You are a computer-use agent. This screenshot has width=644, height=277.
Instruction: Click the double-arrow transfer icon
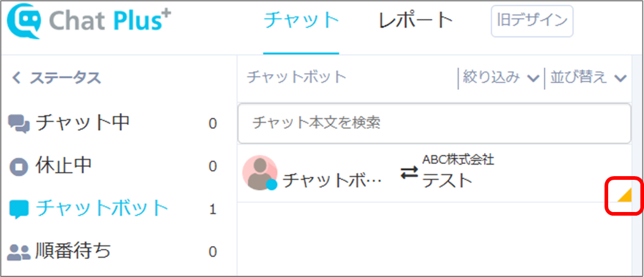click(409, 173)
